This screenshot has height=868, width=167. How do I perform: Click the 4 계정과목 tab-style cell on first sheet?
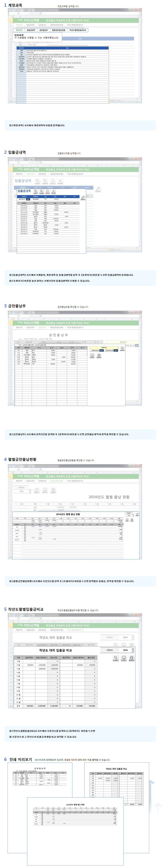tap(19, 30)
